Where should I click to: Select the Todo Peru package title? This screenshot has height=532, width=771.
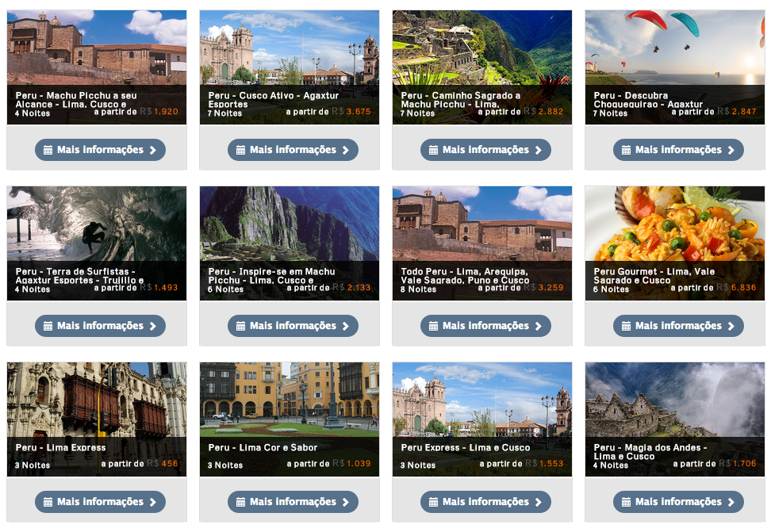pyautogui.click(x=465, y=276)
